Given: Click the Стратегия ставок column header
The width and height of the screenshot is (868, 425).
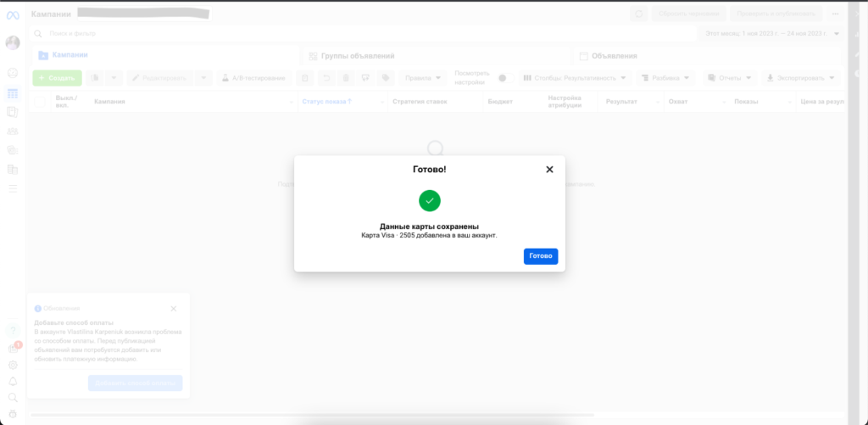Looking at the screenshot, I should [x=435, y=102].
